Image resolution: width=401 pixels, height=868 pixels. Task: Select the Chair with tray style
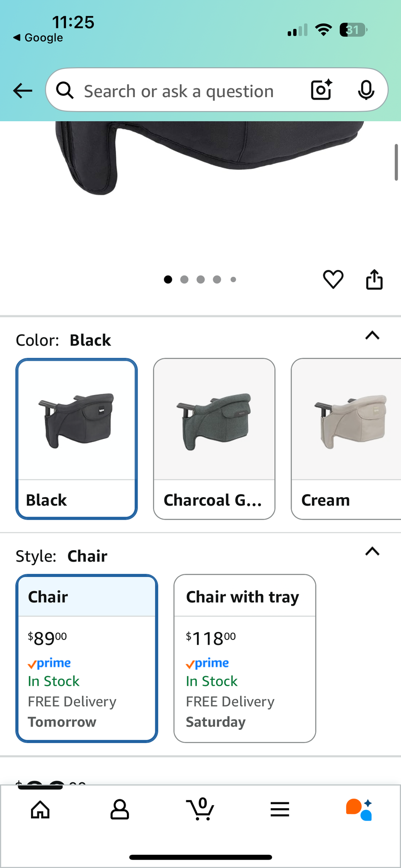click(245, 658)
